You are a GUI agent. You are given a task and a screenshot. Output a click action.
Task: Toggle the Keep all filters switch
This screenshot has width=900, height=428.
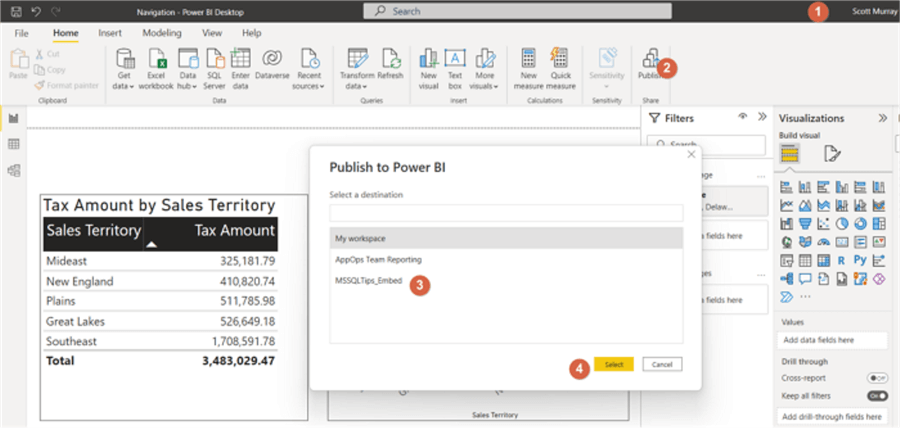[x=877, y=396]
